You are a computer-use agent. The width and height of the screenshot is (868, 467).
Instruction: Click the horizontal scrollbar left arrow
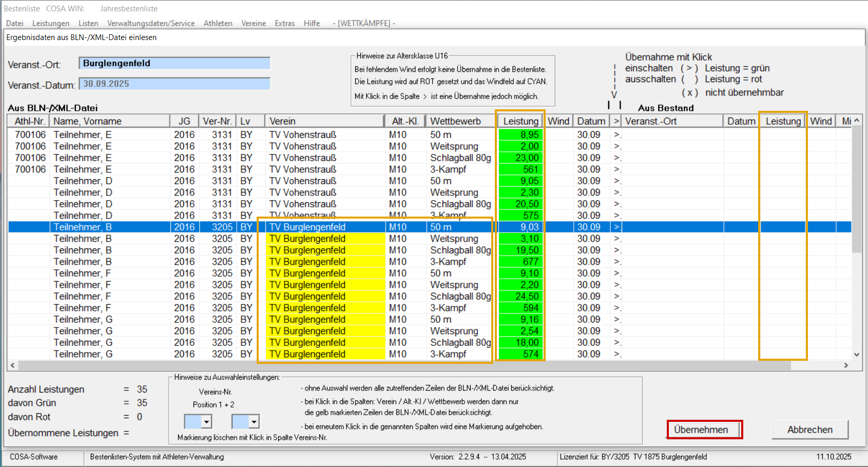point(13,365)
